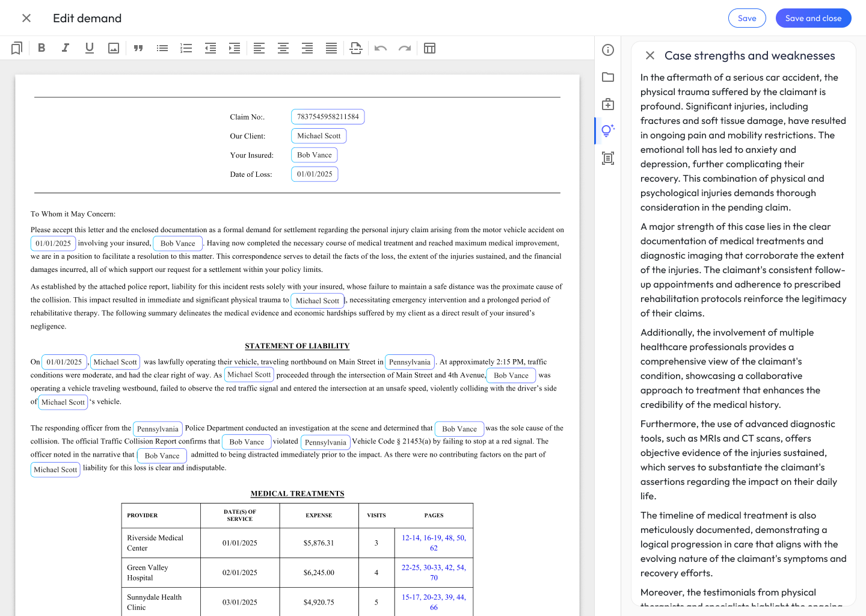Insert a table from toolbar
866x616 pixels.
(429, 48)
